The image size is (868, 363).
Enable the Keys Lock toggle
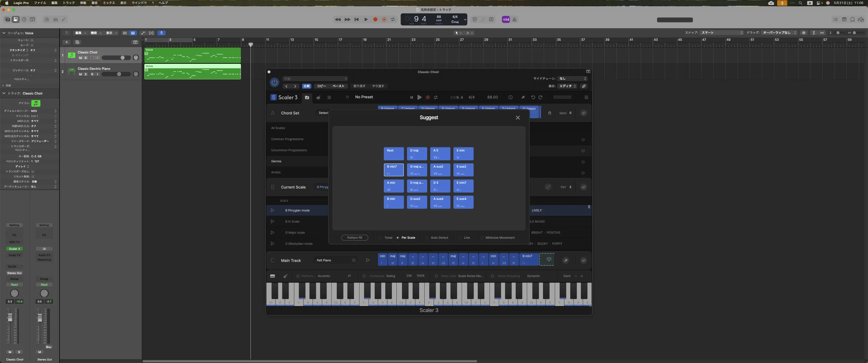click(437, 276)
